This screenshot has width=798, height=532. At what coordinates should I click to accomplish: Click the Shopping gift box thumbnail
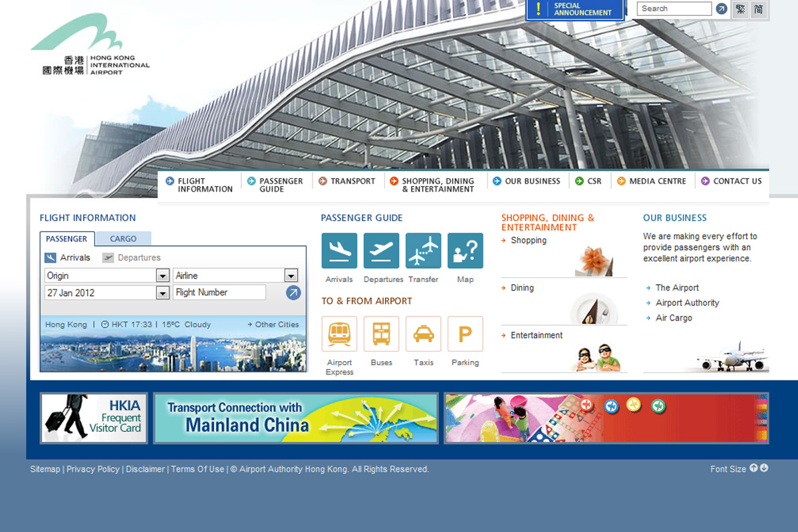click(x=594, y=260)
